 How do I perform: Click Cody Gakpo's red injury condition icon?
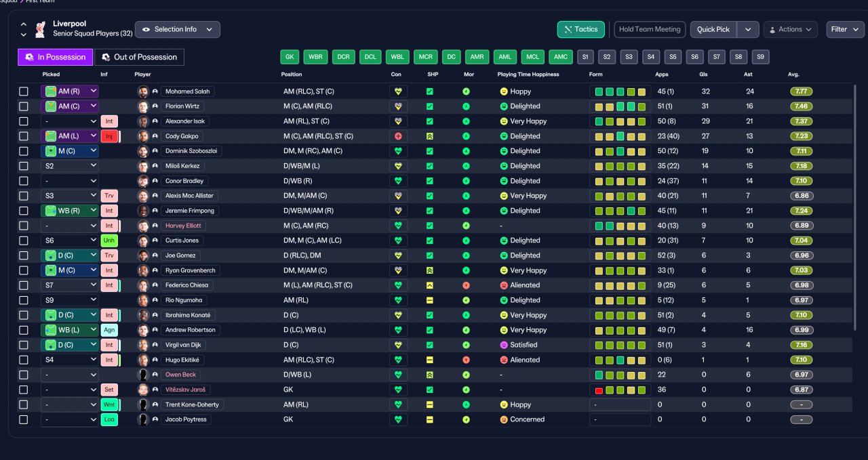[x=398, y=136]
